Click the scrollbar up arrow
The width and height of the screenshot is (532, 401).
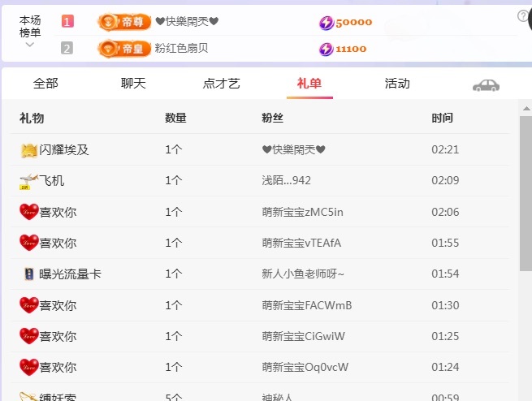click(x=526, y=109)
